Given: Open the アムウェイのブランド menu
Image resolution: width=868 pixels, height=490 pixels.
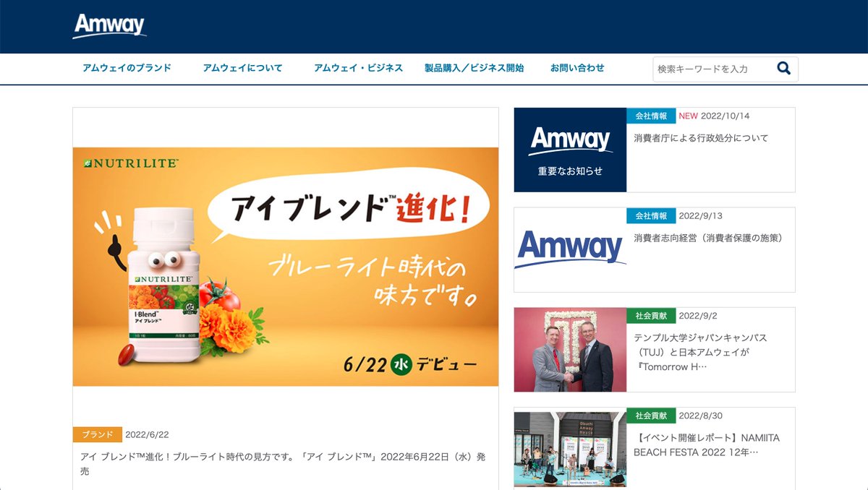Looking at the screenshot, I should pos(127,68).
